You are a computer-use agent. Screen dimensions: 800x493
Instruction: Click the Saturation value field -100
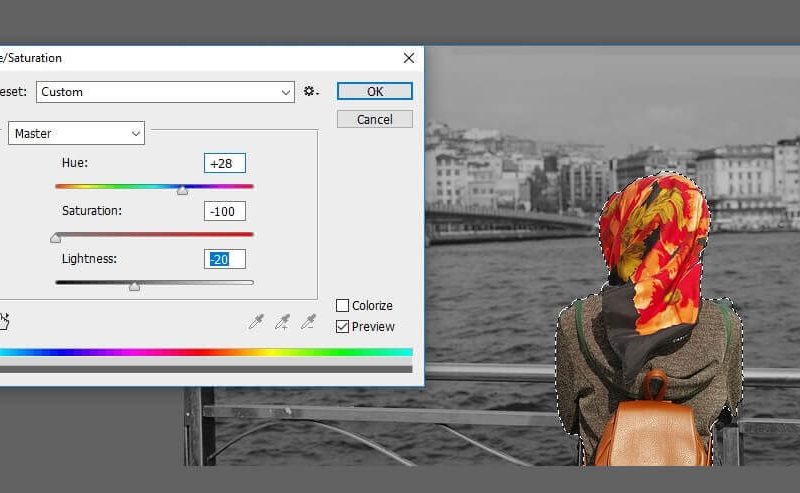point(224,211)
